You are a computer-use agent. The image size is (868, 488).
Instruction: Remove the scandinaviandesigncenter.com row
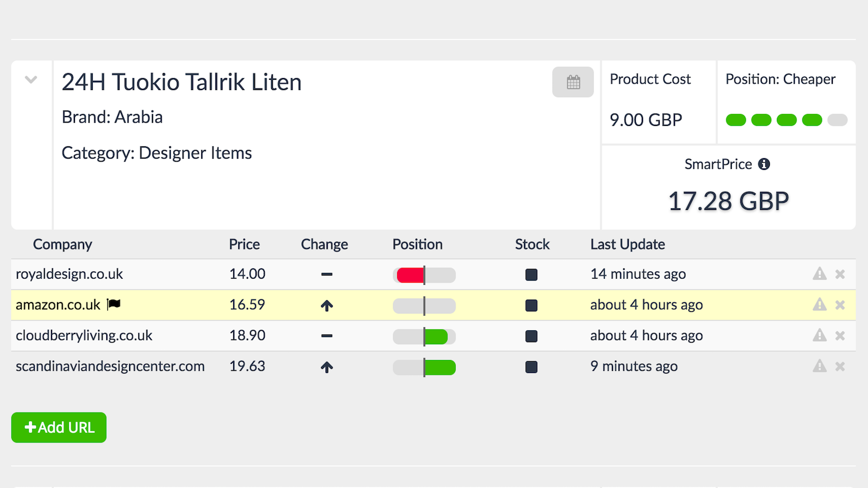tap(840, 367)
